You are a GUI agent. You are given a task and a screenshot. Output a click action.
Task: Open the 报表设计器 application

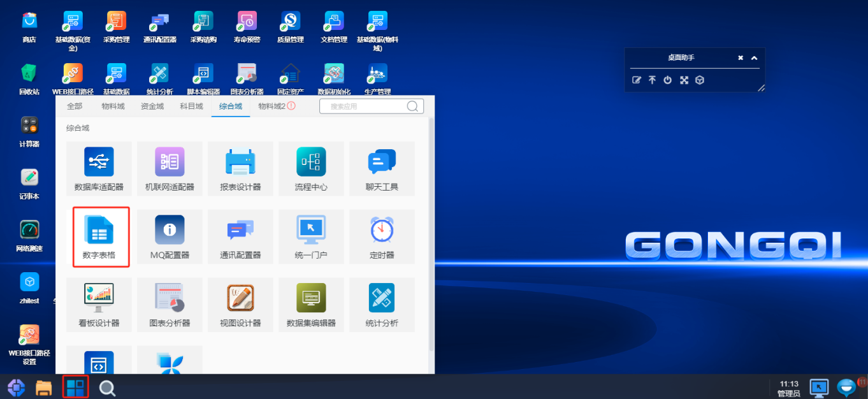(240, 168)
